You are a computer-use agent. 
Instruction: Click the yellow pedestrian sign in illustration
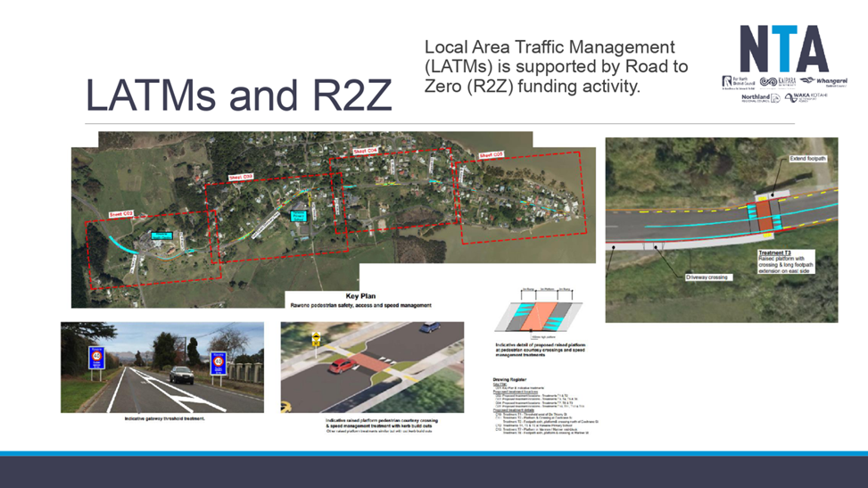click(x=315, y=340)
